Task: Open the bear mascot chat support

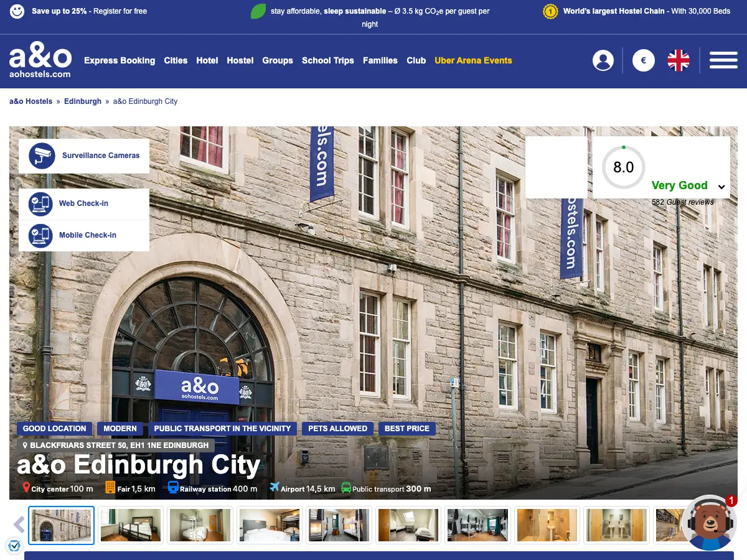Action: (709, 523)
